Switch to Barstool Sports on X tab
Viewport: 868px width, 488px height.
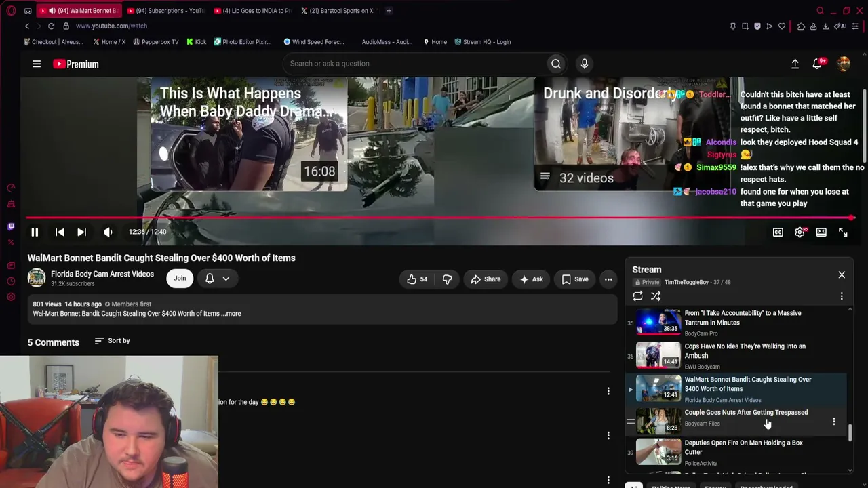(x=339, y=11)
